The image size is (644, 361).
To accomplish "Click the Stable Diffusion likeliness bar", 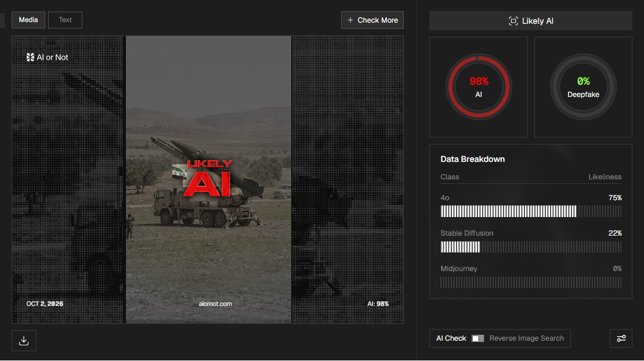I will pyautogui.click(x=531, y=247).
